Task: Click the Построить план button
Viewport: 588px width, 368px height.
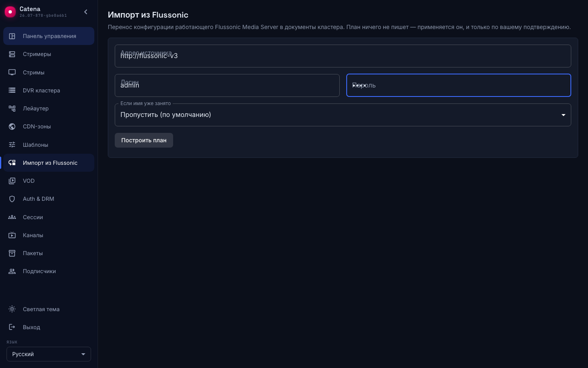Action: pos(144,140)
